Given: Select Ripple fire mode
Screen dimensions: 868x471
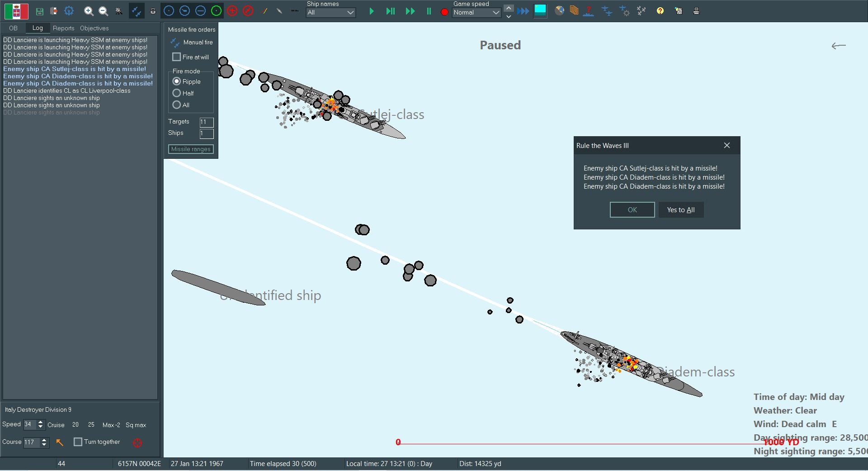Looking at the screenshot, I should (x=177, y=81).
